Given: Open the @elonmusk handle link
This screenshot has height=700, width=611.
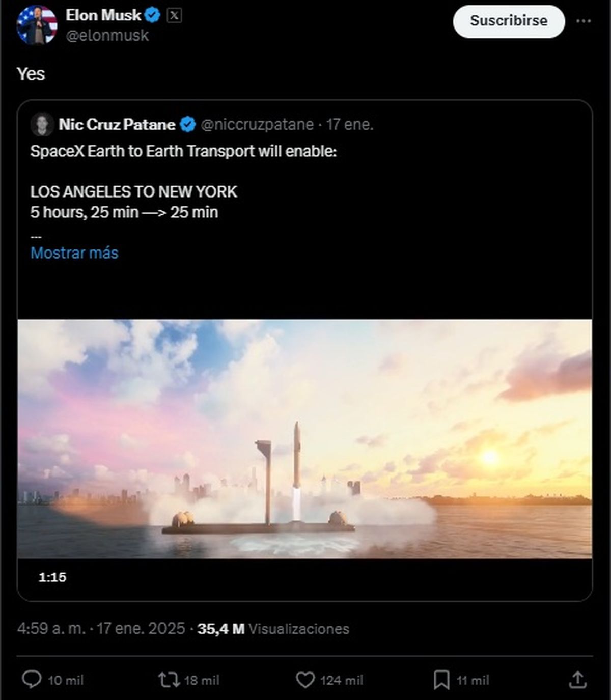Looking at the screenshot, I should pos(107,36).
